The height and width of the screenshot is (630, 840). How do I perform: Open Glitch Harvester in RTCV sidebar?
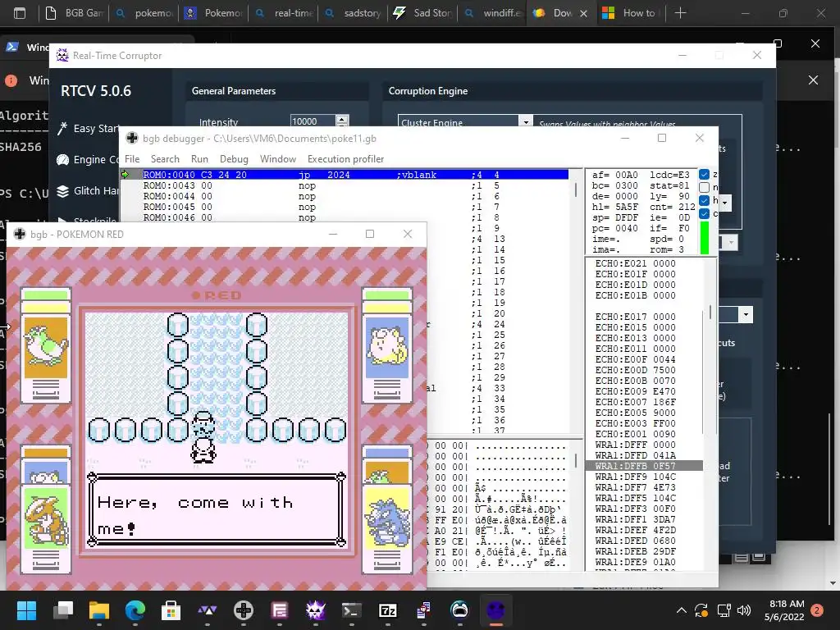(x=89, y=190)
